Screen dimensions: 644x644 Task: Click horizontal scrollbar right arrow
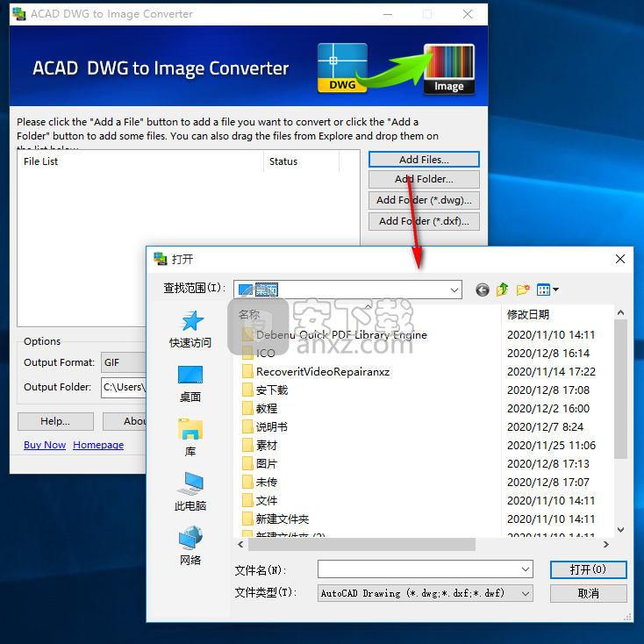(605, 544)
